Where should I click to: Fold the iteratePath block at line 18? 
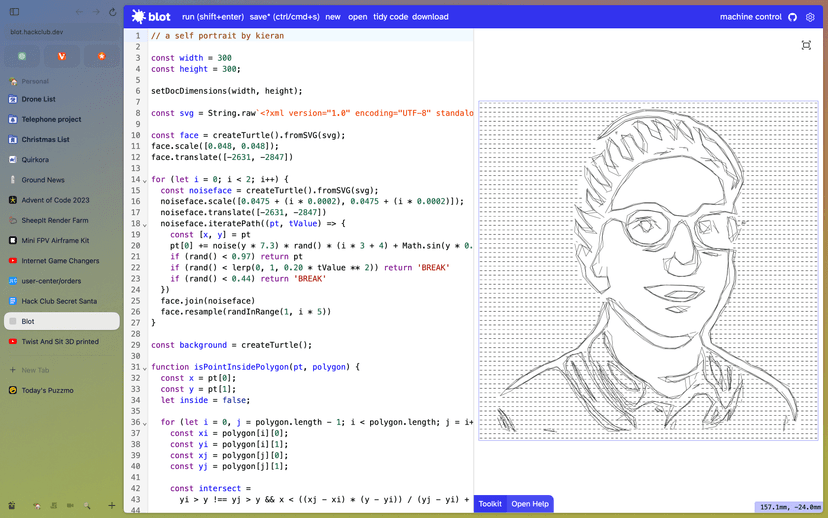pos(145,224)
